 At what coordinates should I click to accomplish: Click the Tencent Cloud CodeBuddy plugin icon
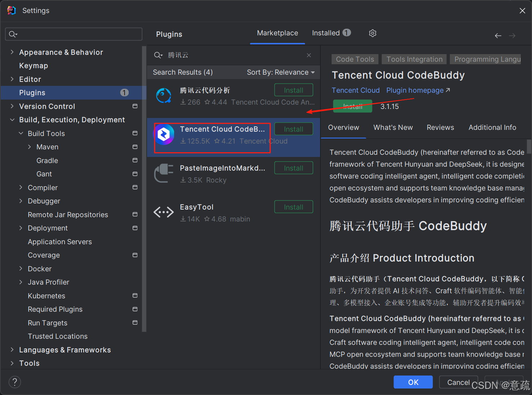pos(164,135)
